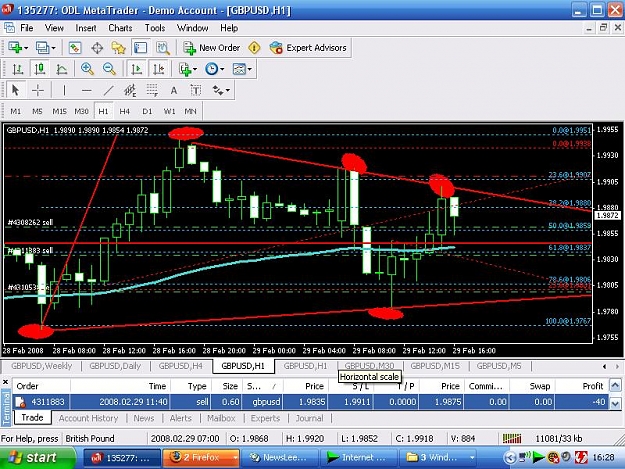Click the connection status bars indicator
This screenshot has height=469, width=625.
pos(512,439)
